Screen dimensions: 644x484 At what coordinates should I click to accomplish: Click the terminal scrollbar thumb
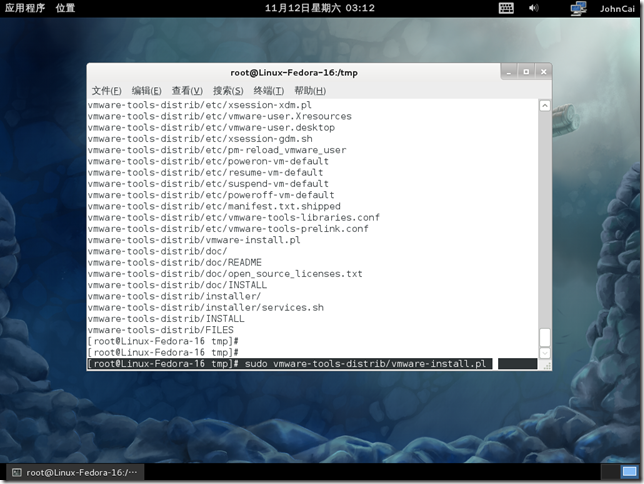click(x=545, y=337)
